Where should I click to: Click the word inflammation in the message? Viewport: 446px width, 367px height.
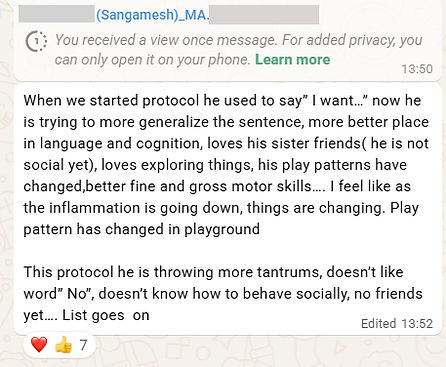[95, 208]
